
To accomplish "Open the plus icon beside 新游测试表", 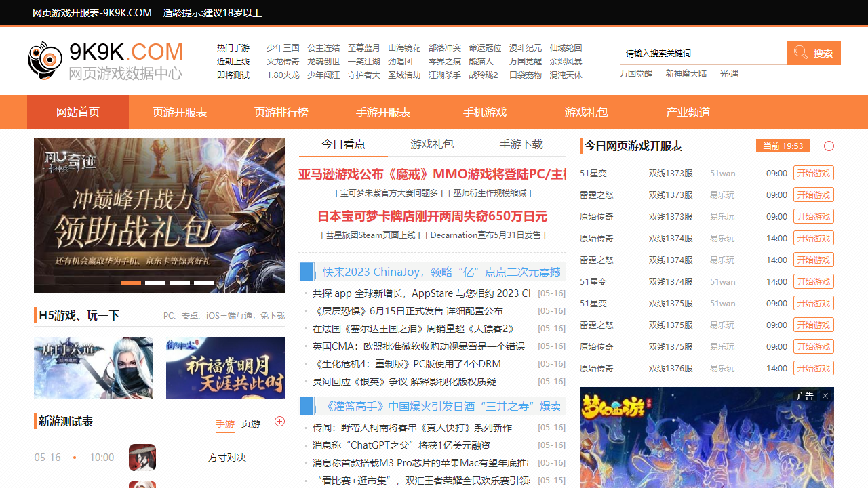I will click(x=279, y=422).
